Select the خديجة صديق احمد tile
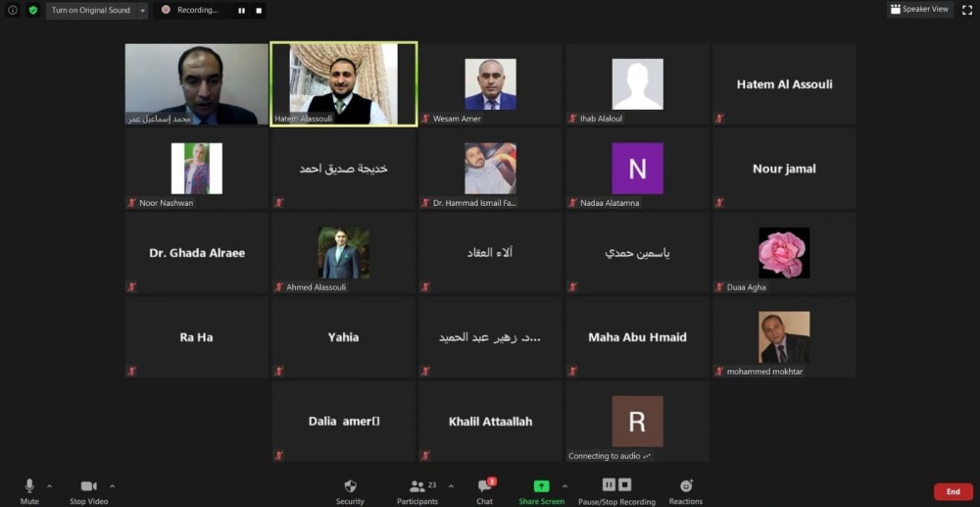 tap(344, 168)
